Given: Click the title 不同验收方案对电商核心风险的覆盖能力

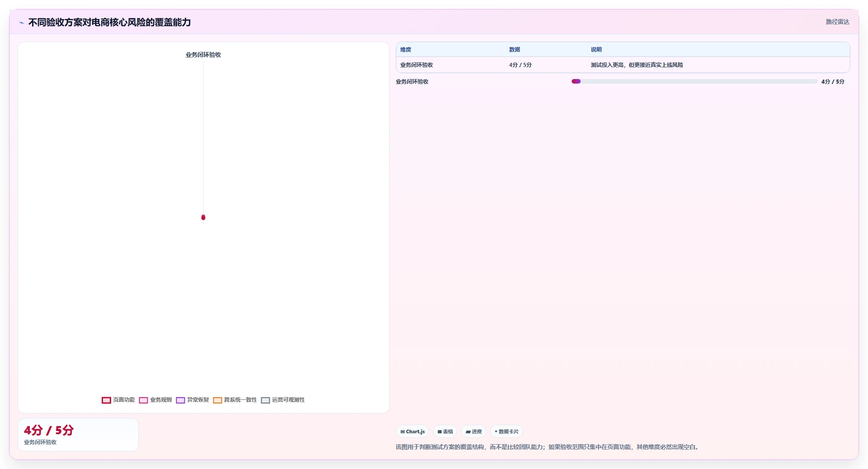Looking at the screenshot, I should (110, 22).
